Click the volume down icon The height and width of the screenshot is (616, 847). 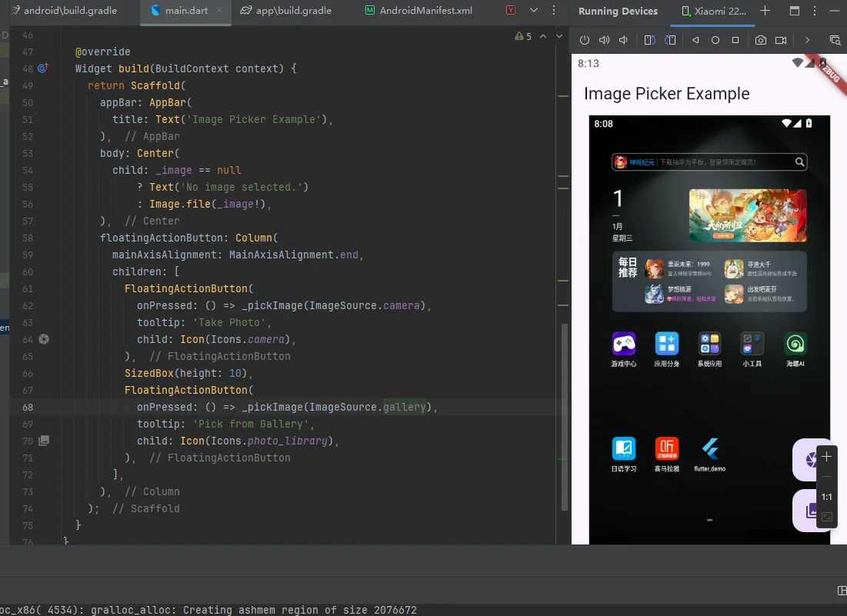pyautogui.click(x=624, y=40)
